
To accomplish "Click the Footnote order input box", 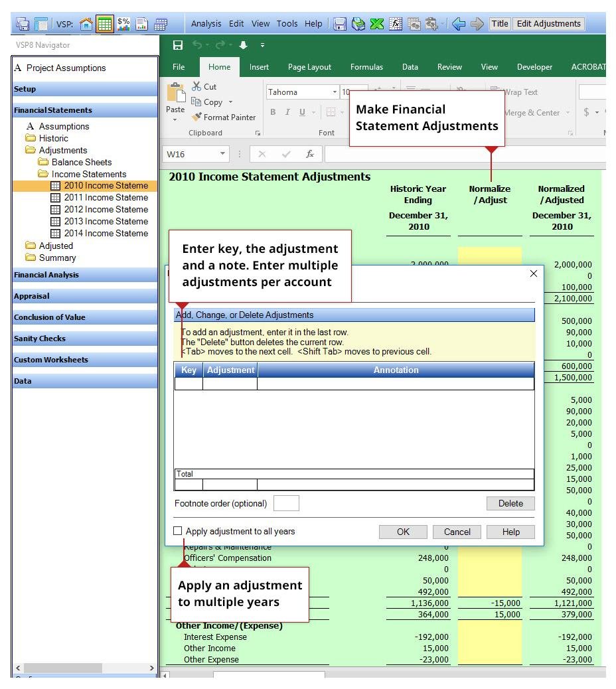I will pyautogui.click(x=286, y=503).
